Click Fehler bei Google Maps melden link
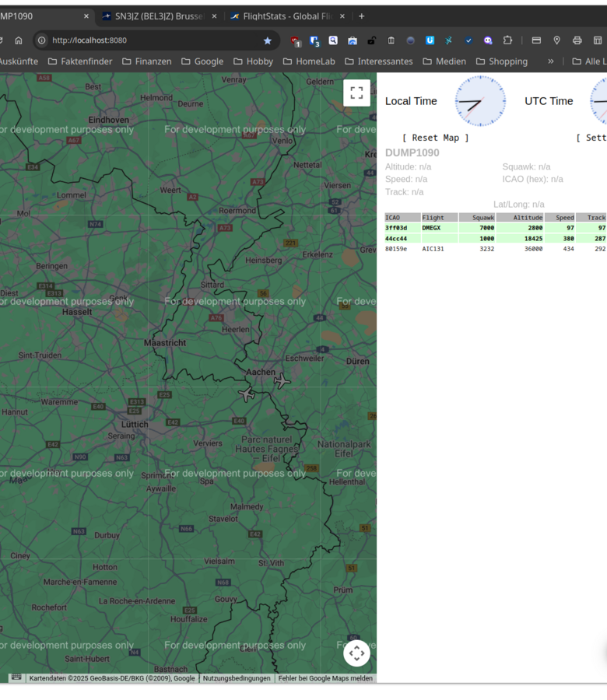The image size is (607, 700). (325, 677)
